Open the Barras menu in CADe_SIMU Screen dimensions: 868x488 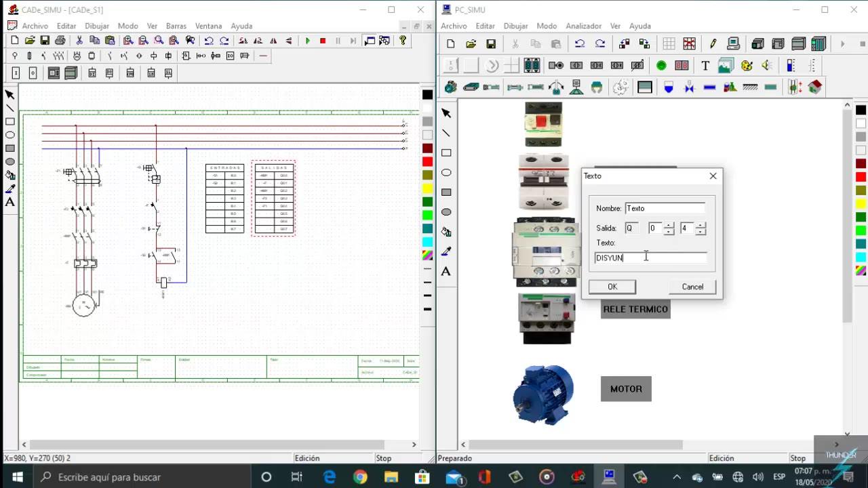176,26
